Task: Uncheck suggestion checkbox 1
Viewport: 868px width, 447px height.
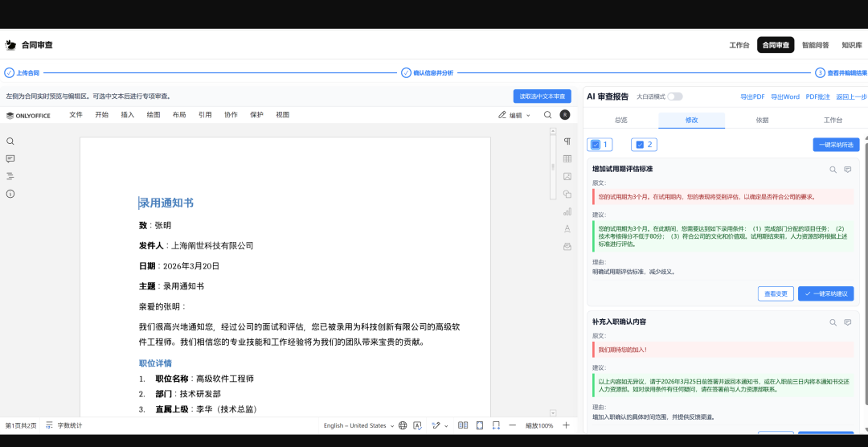Action: (596, 145)
